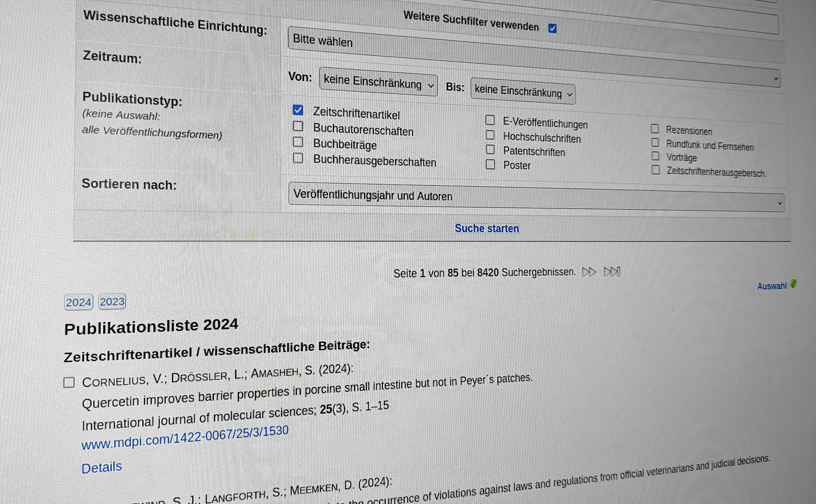
Task: Click the green Auswahl download arrow
Action: [793, 285]
